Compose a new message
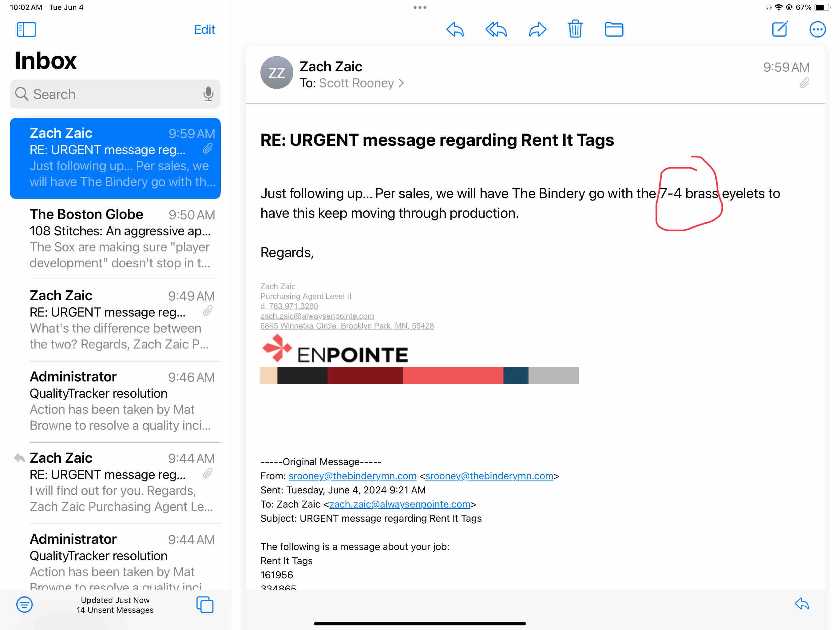 [x=780, y=29]
